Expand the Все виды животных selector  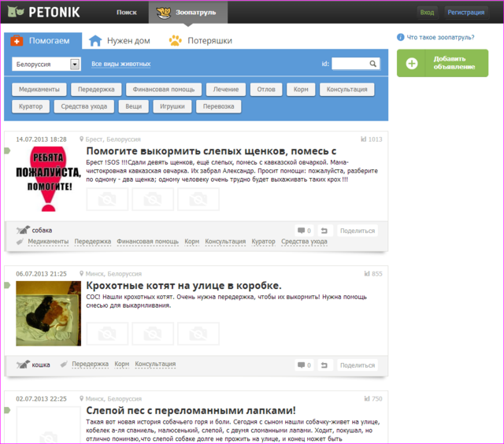(x=120, y=65)
